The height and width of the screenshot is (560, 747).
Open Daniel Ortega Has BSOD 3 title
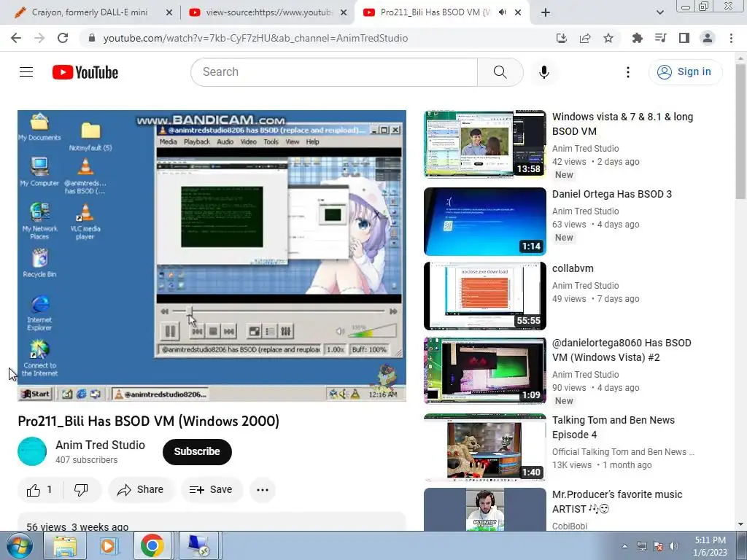[612, 194]
